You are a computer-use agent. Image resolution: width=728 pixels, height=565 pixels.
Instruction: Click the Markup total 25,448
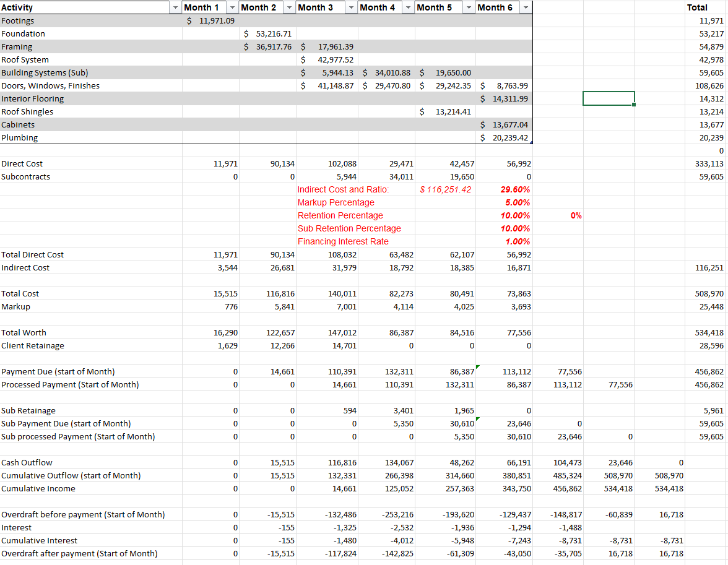[x=711, y=306]
